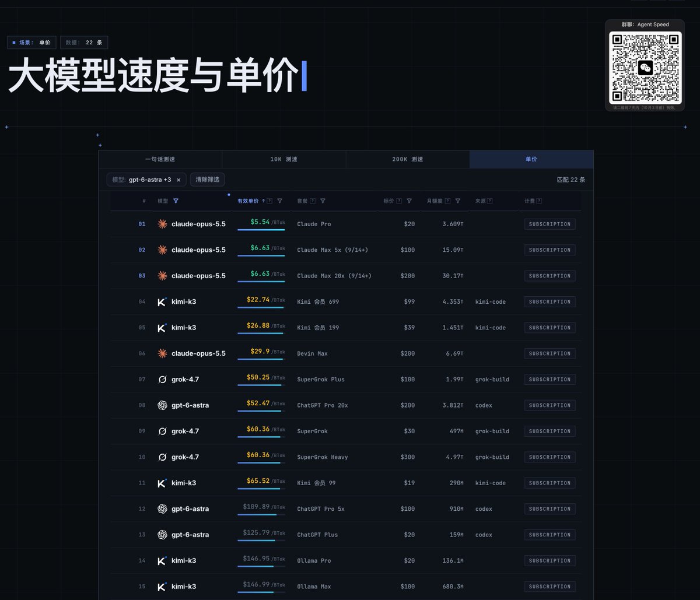Screen dimensions: 700x600
Task: Switch to the 一句话测速 tab
Action: (160, 159)
